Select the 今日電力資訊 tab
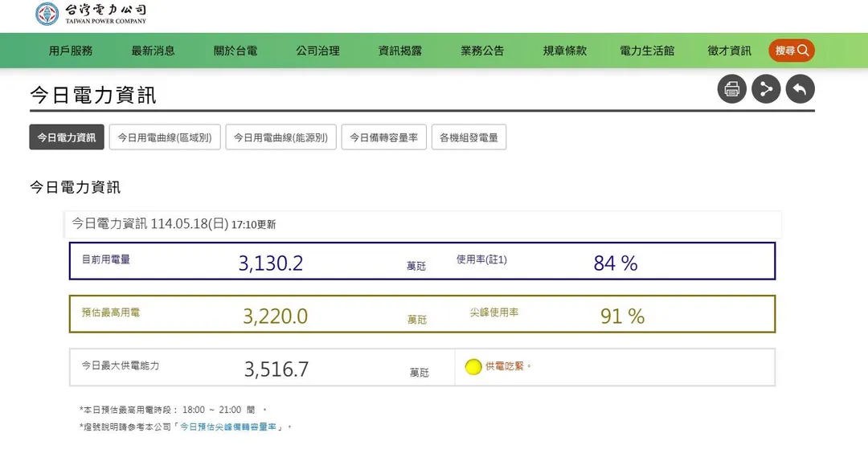This screenshot has width=868, height=453. click(67, 137)
